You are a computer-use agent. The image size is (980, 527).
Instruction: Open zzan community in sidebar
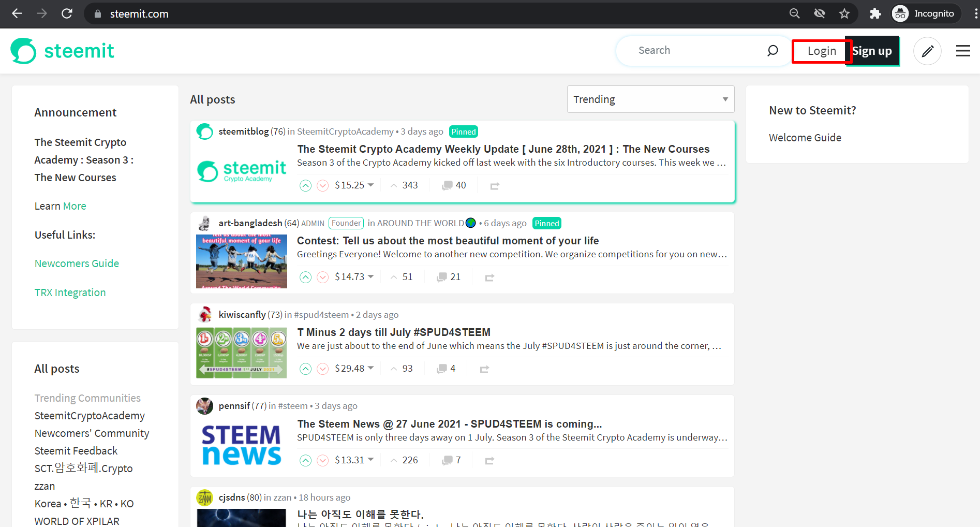tap(44, 486)
